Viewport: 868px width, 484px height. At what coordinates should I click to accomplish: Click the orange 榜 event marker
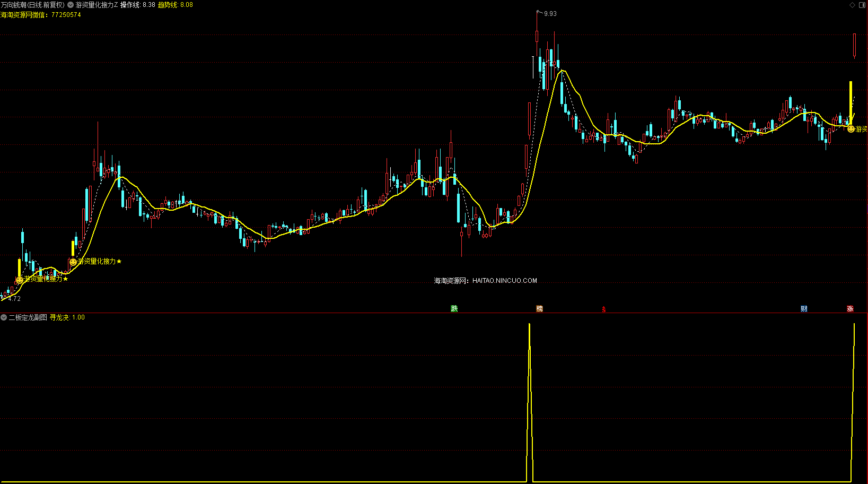point(539,309)
